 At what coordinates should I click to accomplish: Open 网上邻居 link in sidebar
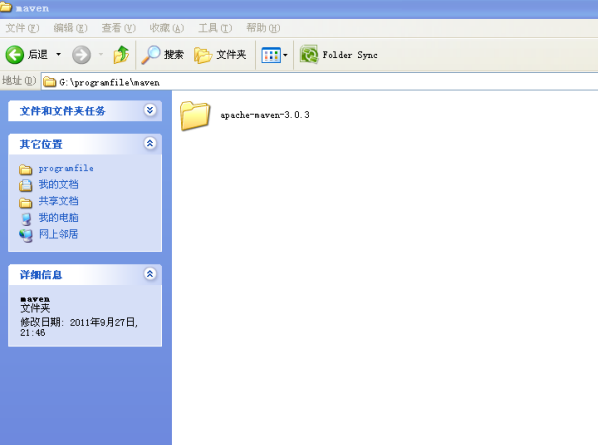(58, 234)
